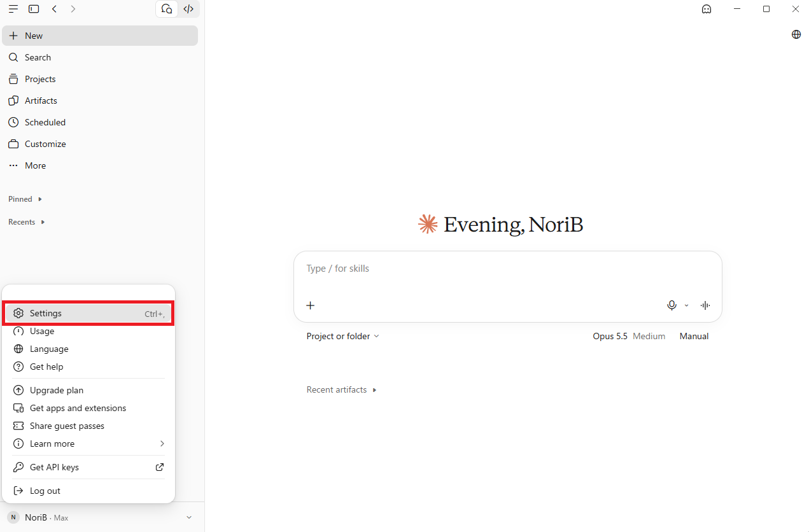
Task: Click the ghost incognito chat icon
Action: 707,9
